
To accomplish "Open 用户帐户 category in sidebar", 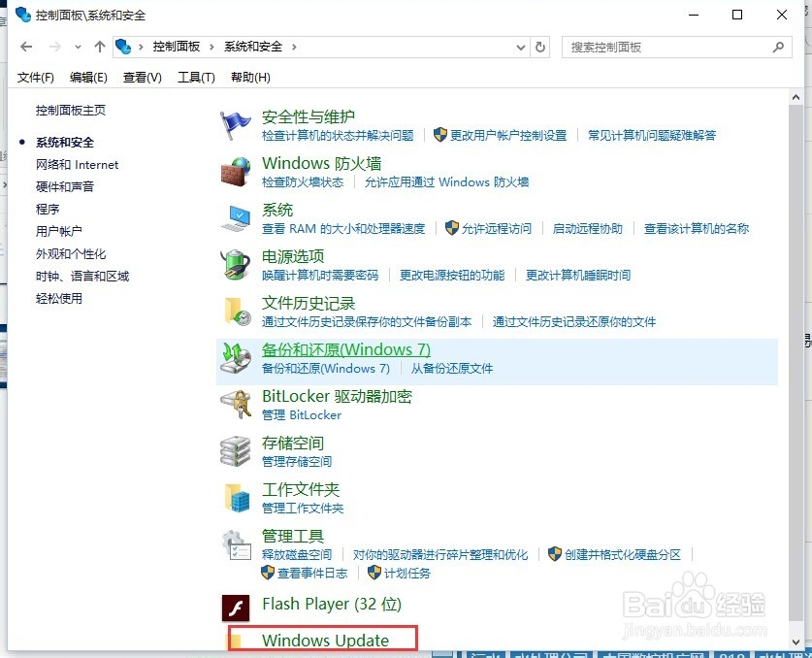I will click(x=58, y=232).
